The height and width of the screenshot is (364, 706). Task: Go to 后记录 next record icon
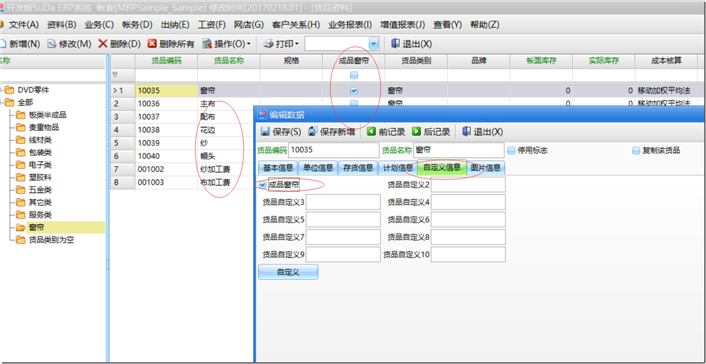coord(416,132)
